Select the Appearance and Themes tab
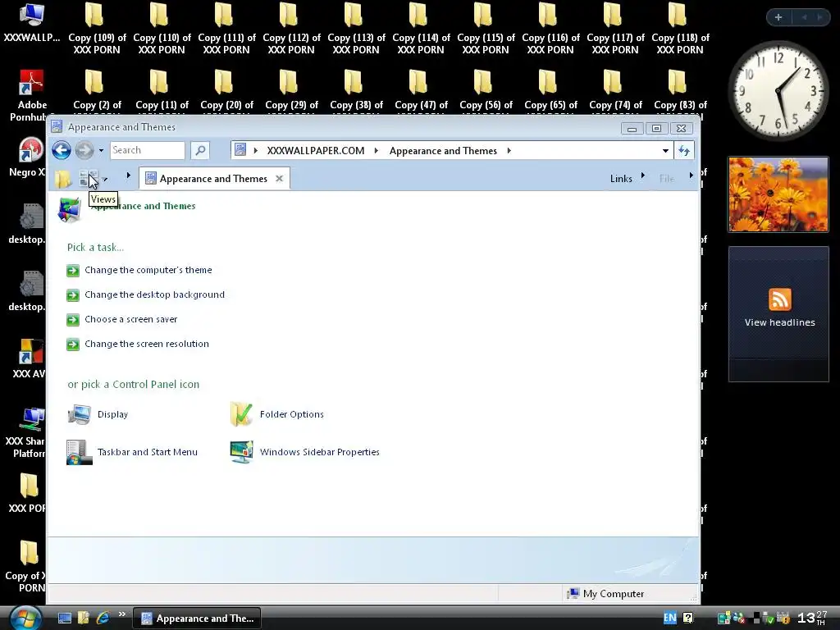This screenshot has height=630, width=840. coord(214,178)
